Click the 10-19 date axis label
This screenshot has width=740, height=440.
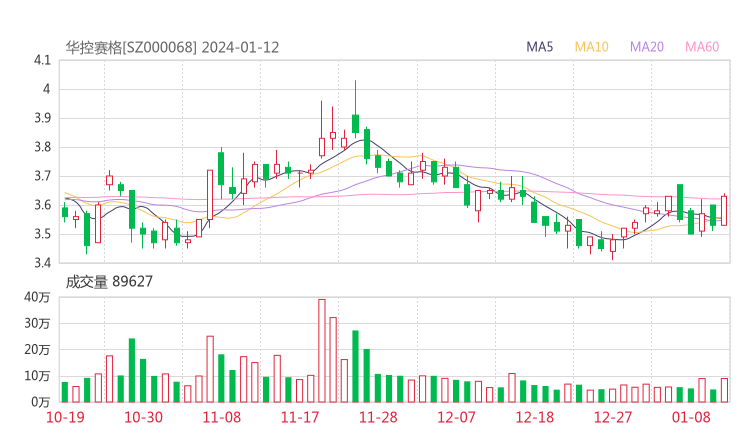(x=65, y=417)
